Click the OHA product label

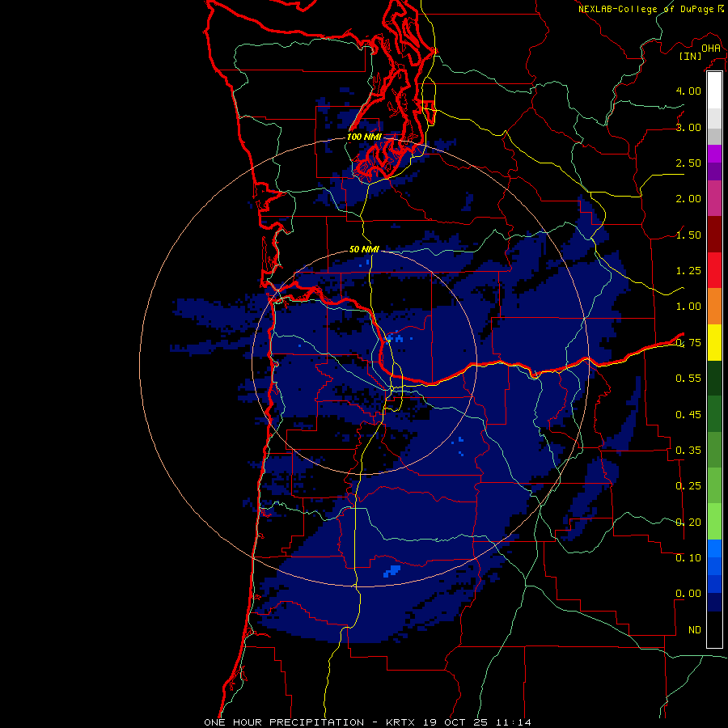coord(711,49)
